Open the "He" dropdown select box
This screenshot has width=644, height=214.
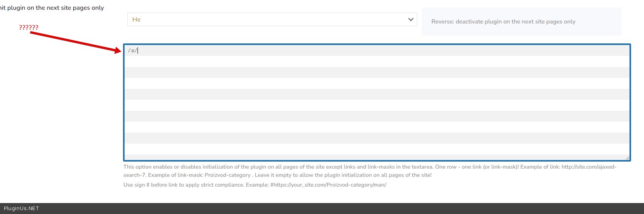[x=272, y=20]
